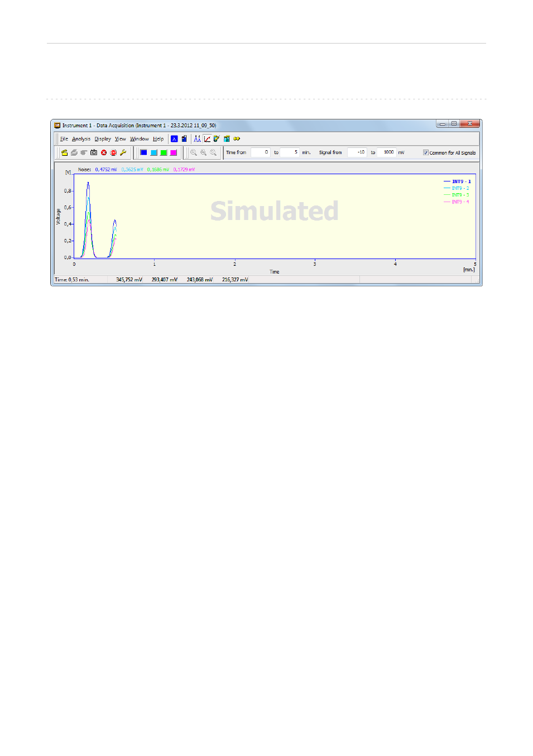The height and width of the screenshot is (756, 533).
Task: Open the Help menu
Action: (x=159, y=139)
